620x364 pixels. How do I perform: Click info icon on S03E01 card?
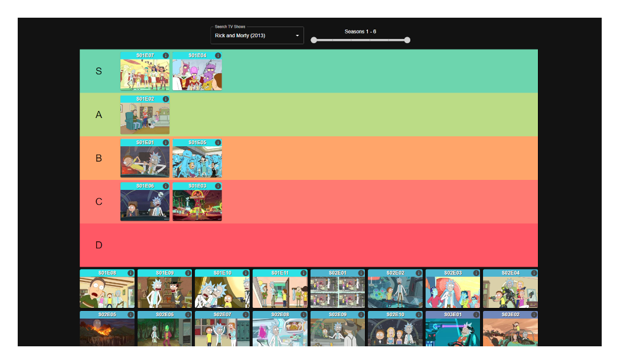tap(476, 315)
